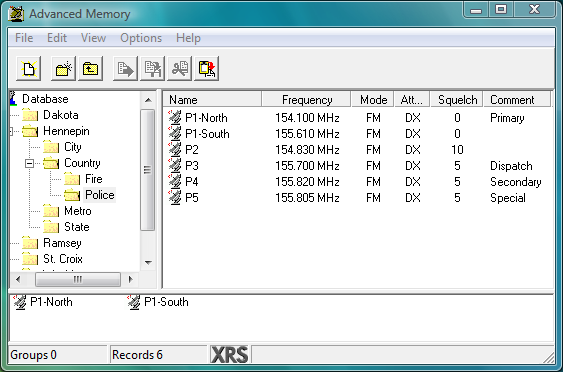Click P1-South icon in the bottom pane

point(134,302)
